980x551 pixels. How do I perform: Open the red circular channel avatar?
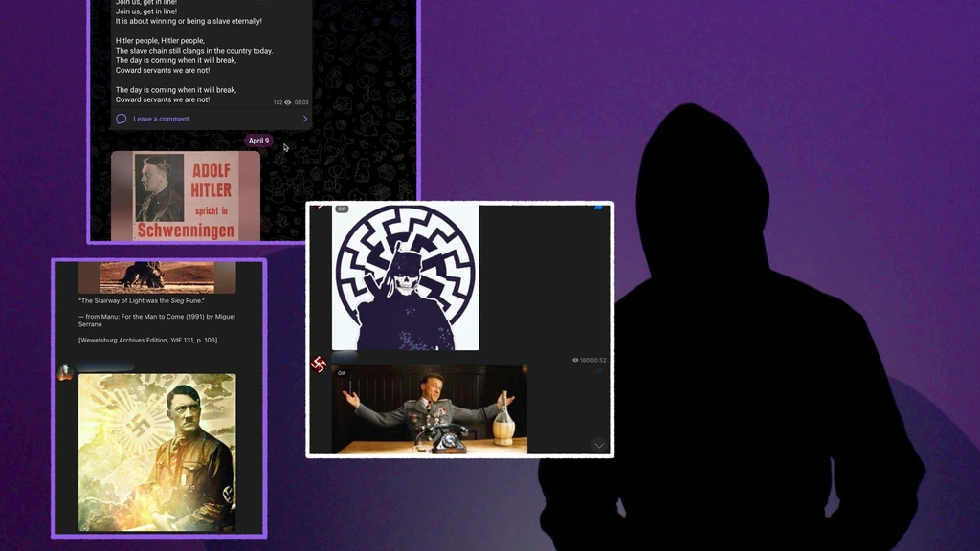[x=319, y=364]
